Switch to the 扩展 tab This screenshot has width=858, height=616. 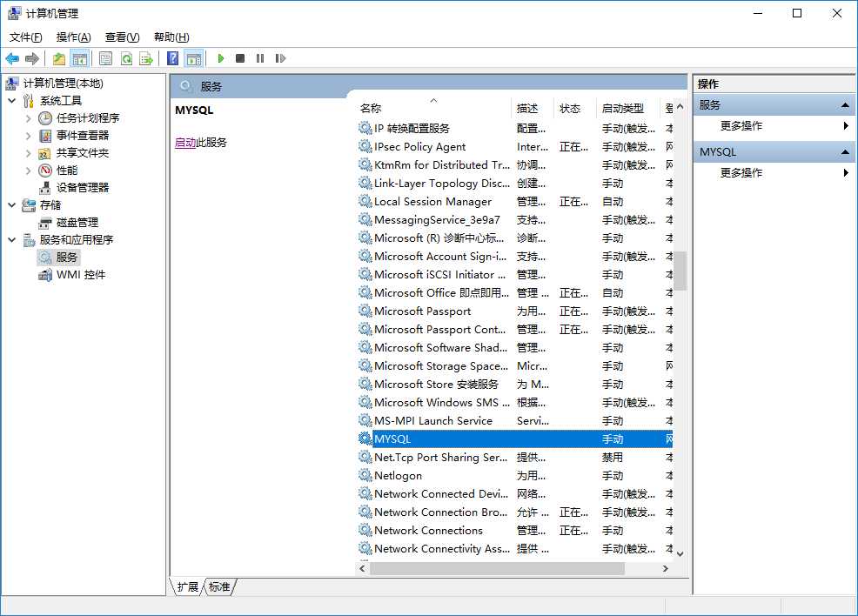coord(187,586)
